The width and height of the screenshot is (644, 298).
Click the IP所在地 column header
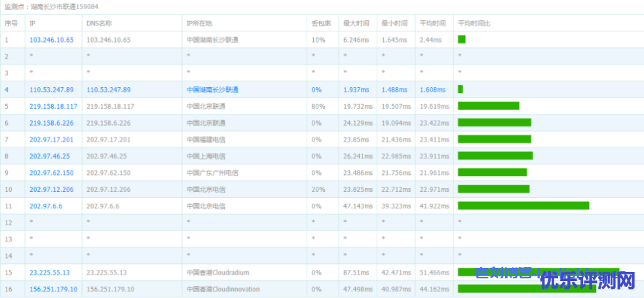coord(200,23)
